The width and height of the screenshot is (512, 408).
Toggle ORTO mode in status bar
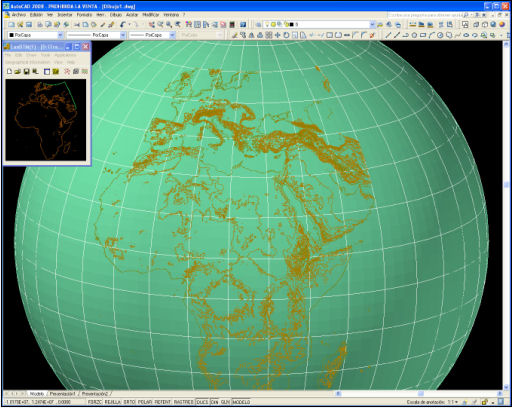pos(129,402)
